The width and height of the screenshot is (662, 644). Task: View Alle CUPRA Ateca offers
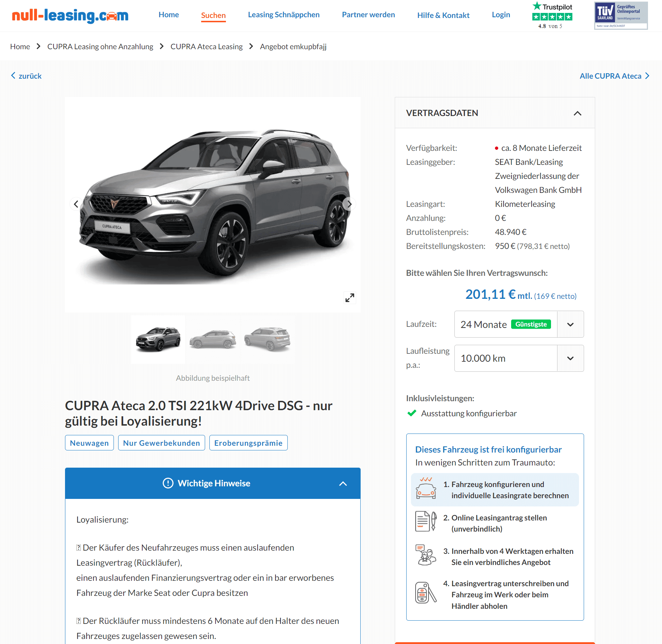(614, 76)
